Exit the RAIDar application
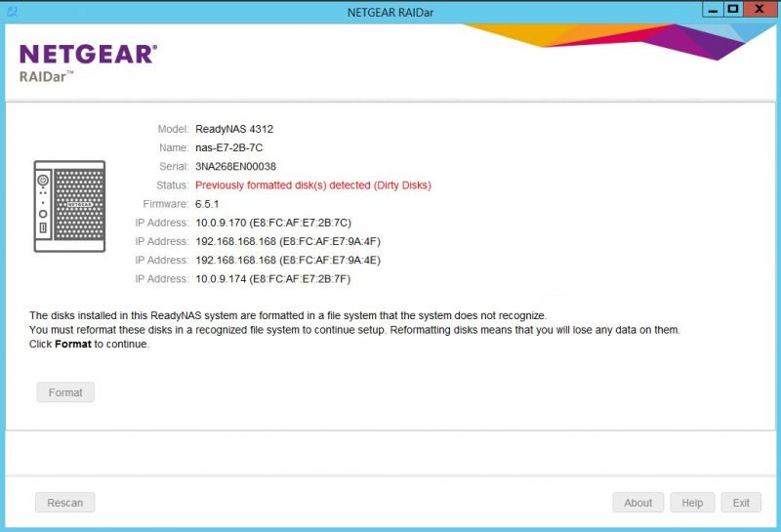This screenshot has width=781, height=532. [x=741, y=503]
